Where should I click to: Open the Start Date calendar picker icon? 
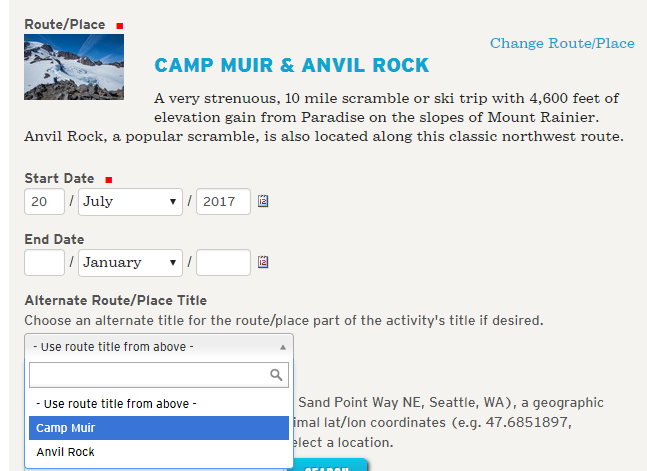263,201
